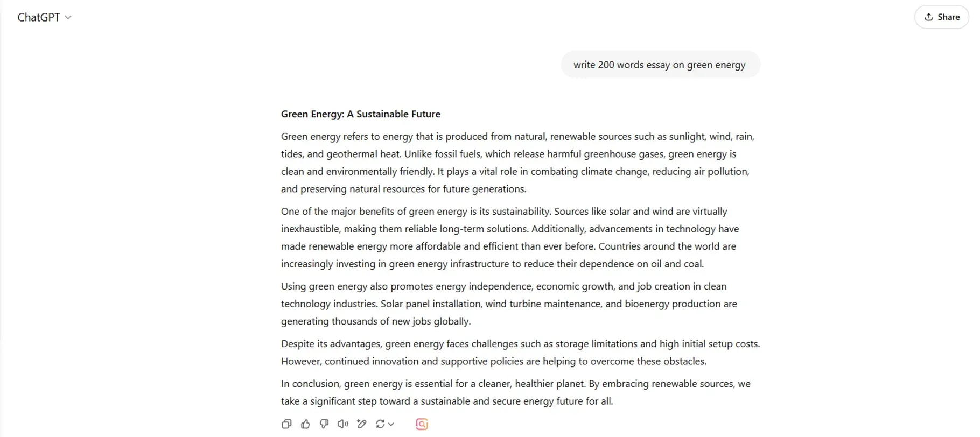The image size is (980, 437).
Task: Click the ChatGPT title text
Action: click(x=38, y=17)
